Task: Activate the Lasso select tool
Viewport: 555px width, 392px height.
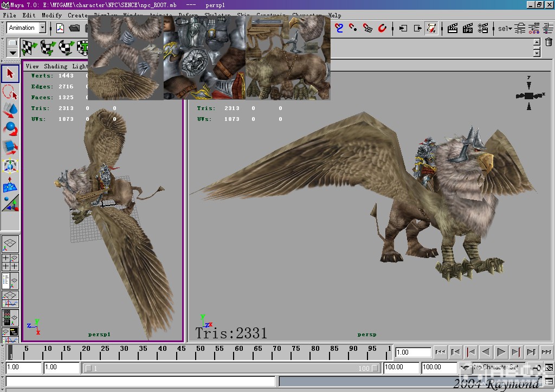Action: (10, 92)
